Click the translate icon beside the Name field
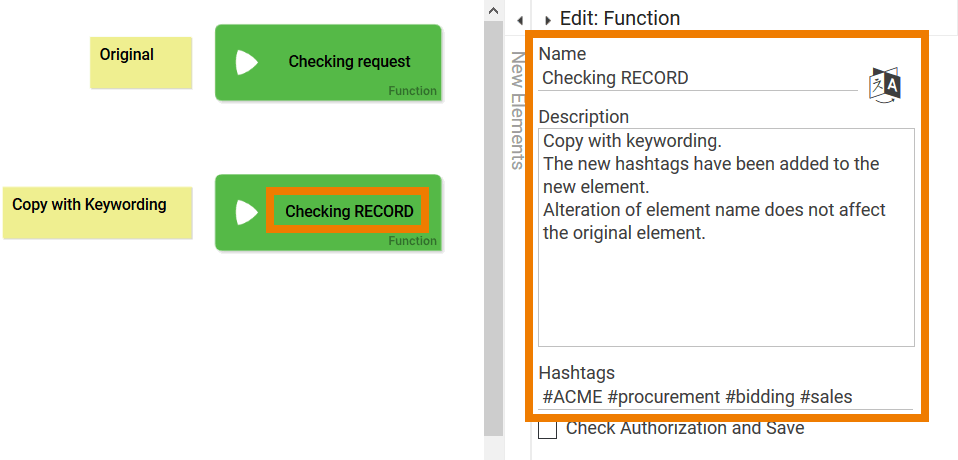 click(x=886, y=83)
